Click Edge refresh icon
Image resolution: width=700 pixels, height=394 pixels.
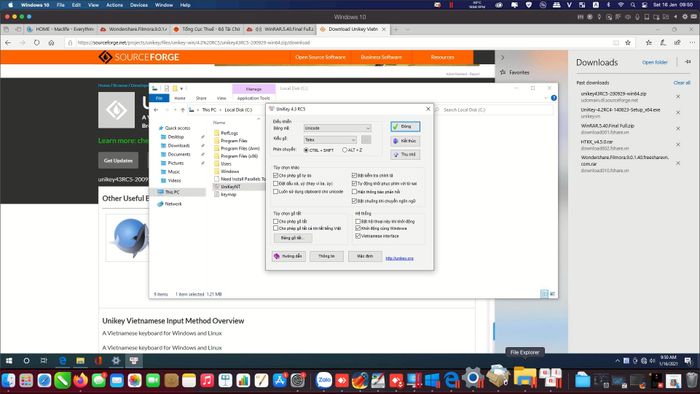[x=37, y=43]
